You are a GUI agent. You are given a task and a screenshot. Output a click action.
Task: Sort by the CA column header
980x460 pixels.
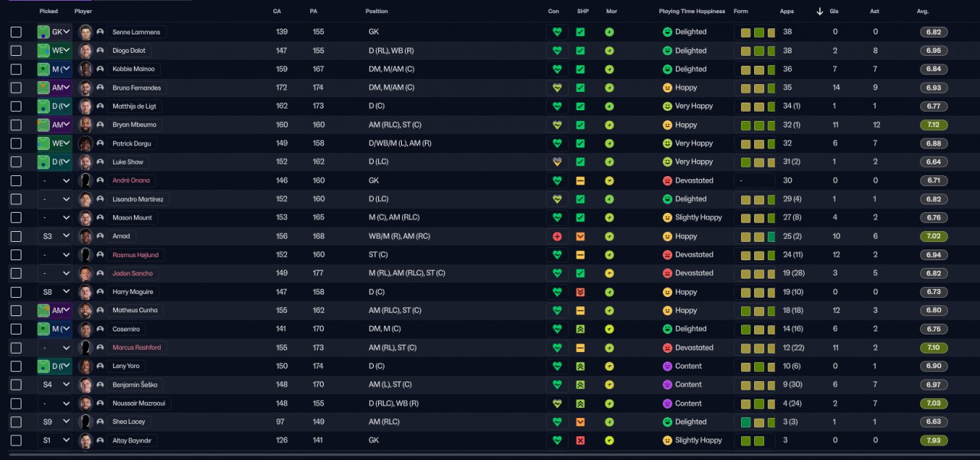276,11
